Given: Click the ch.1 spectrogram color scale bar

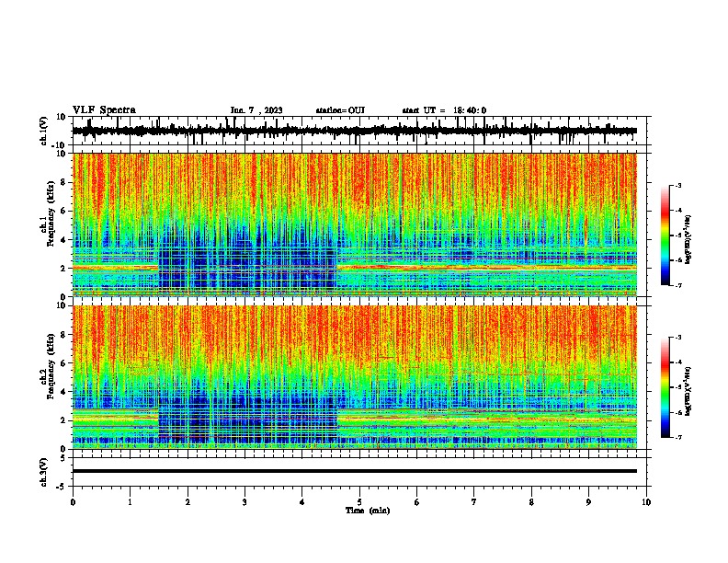Looking at the screenshot, I should [665, 236].
